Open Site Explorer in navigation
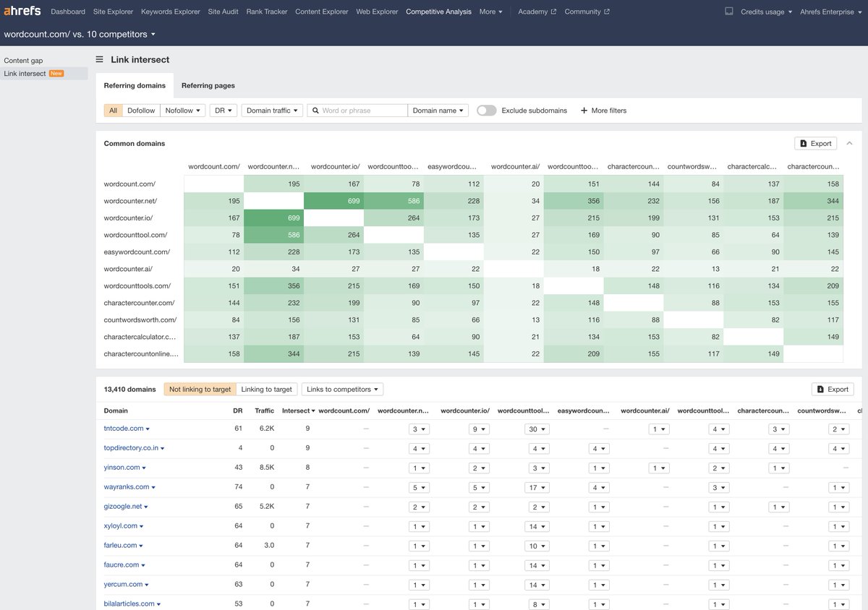The width and height of the screenshot is (868, 610). pos(113,12)
